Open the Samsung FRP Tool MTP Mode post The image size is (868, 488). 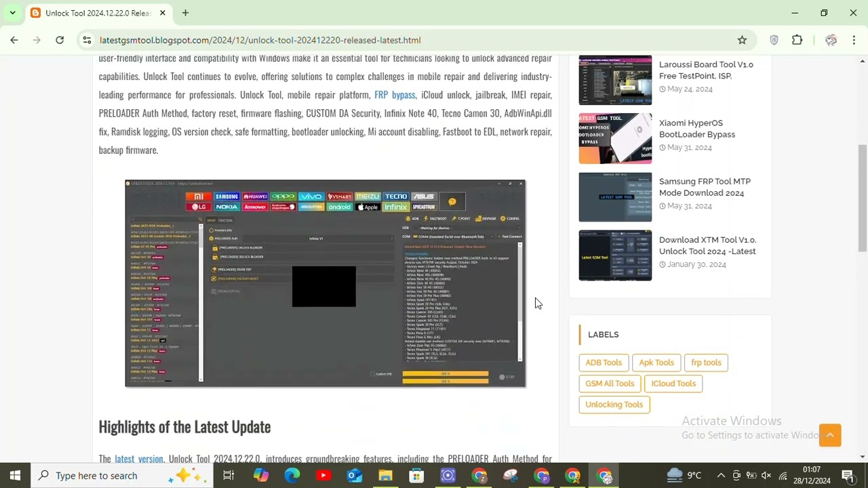[705, 187]
